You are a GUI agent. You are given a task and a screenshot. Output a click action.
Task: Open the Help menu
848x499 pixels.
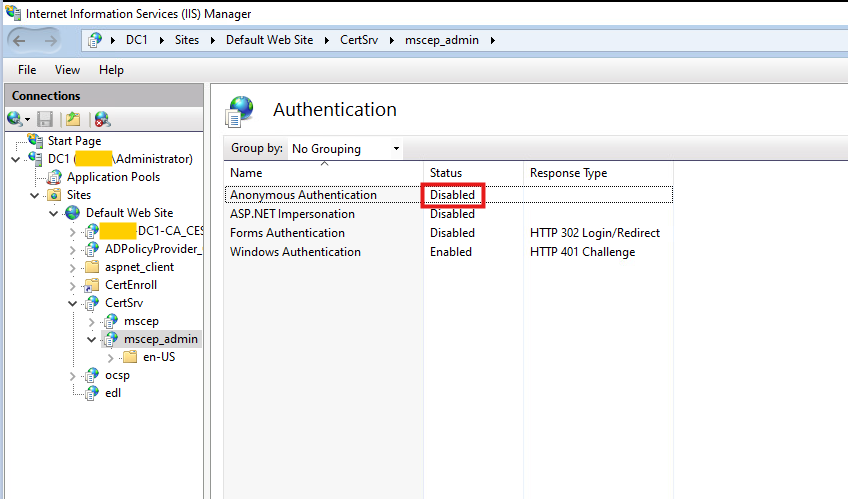tap(111, 70)
